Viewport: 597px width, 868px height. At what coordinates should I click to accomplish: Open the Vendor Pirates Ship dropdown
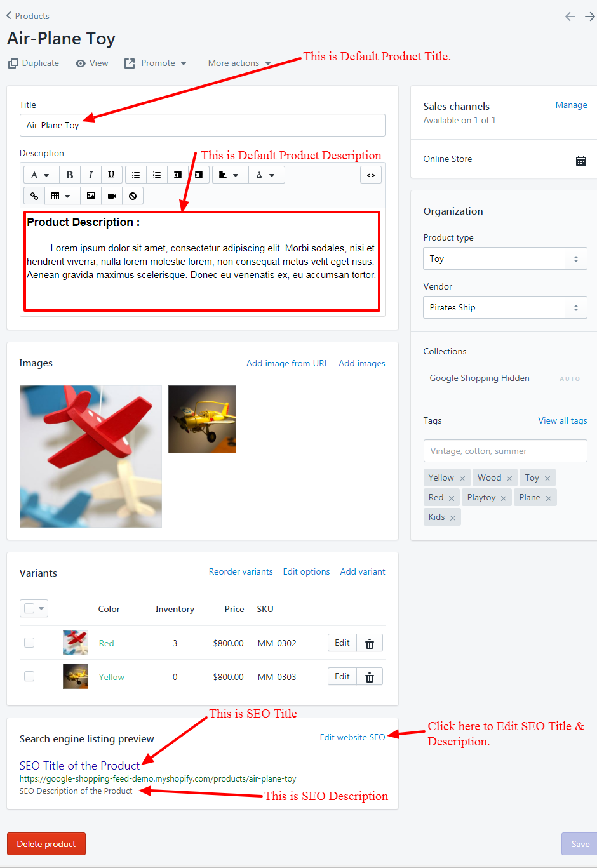click(505, 307)
